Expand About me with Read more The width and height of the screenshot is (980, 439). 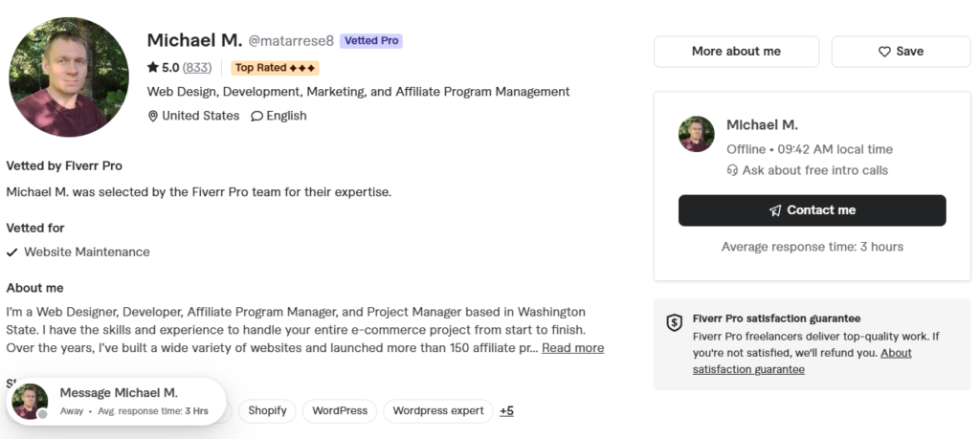(572, 348)
